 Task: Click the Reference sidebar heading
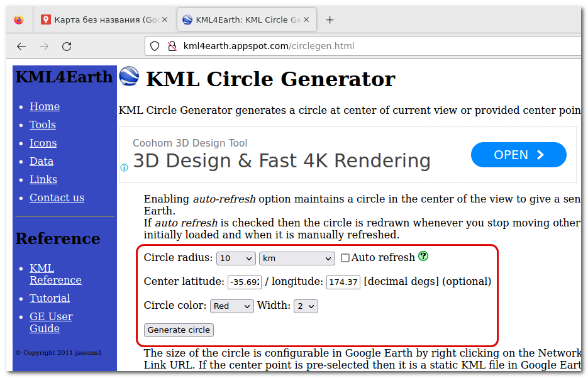click(58, 239)
